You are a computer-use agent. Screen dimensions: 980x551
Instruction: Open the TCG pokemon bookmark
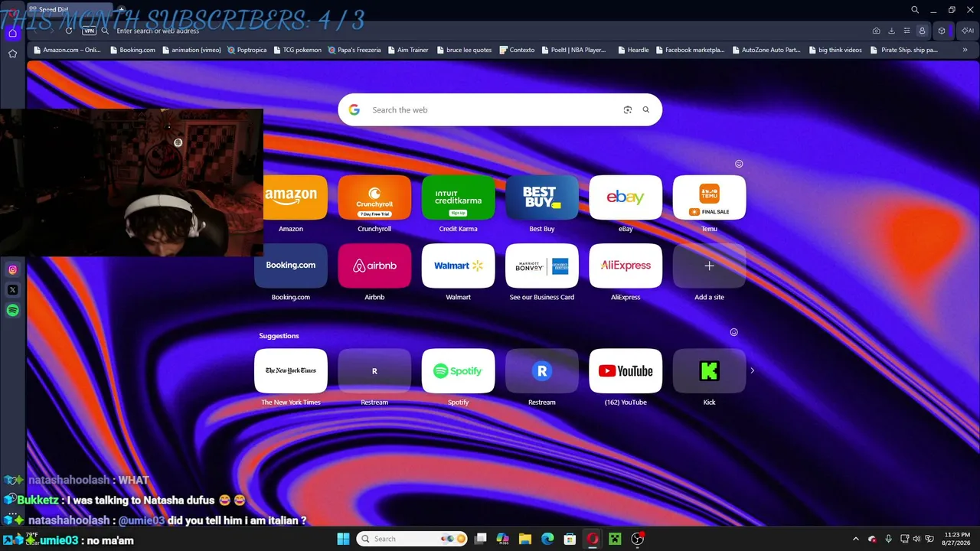coord(297,50)
